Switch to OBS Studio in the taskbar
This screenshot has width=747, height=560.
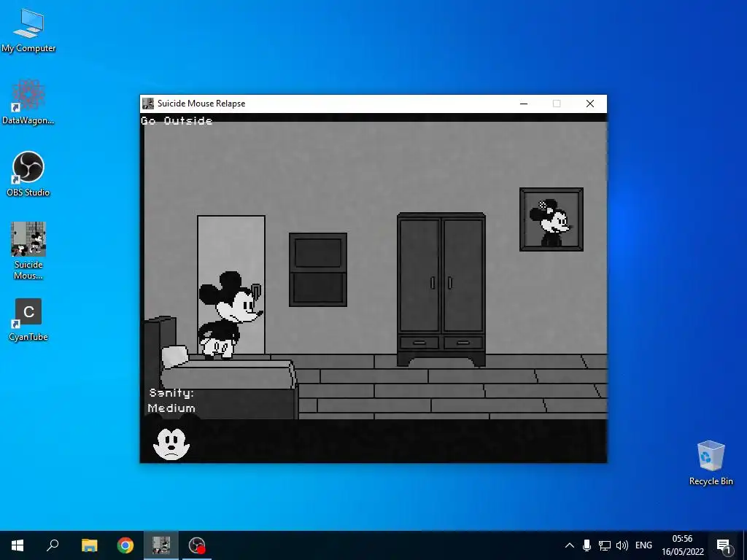197,545
